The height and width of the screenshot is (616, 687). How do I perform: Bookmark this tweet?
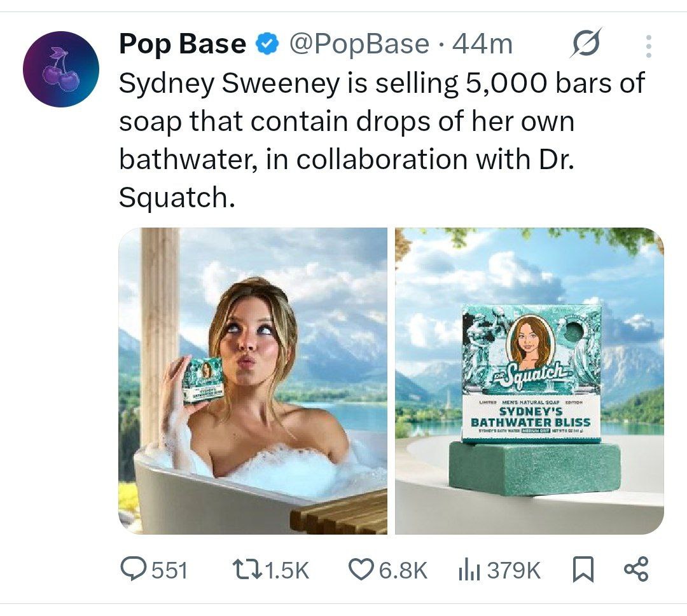point(582,569)
